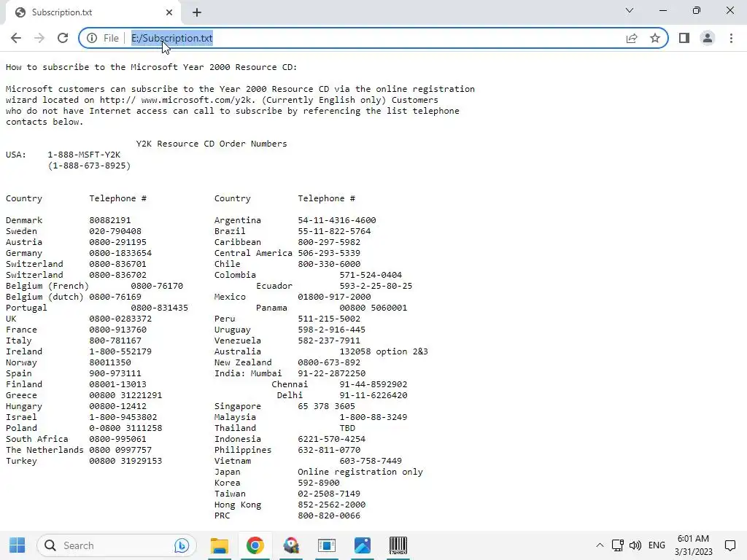The height and width of the screenshot is (560, 747).
Task: Minimize the Chrome window
Action: pos(662,10)
